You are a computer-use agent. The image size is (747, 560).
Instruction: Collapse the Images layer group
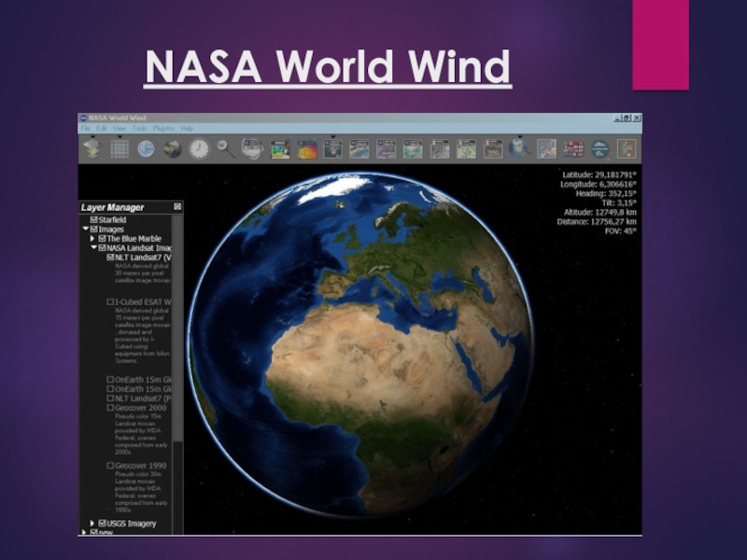click(x=85, y=229)
